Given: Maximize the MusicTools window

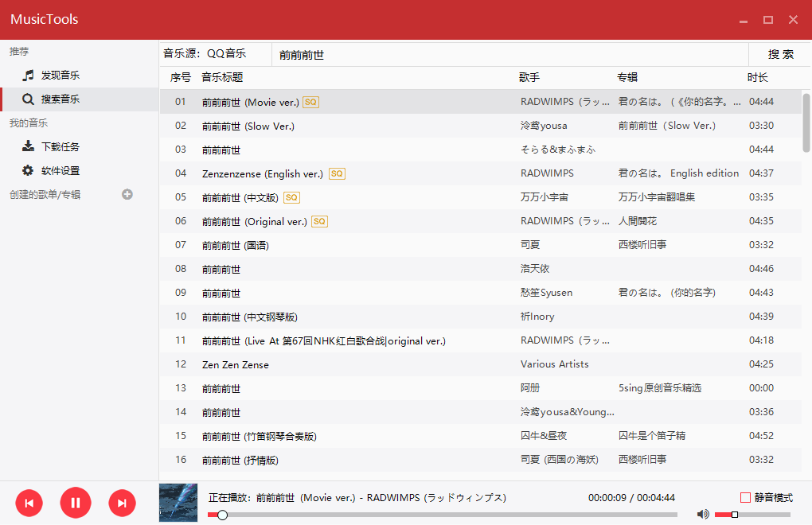Looking at the screenshot, I should (x=768, y=20).
